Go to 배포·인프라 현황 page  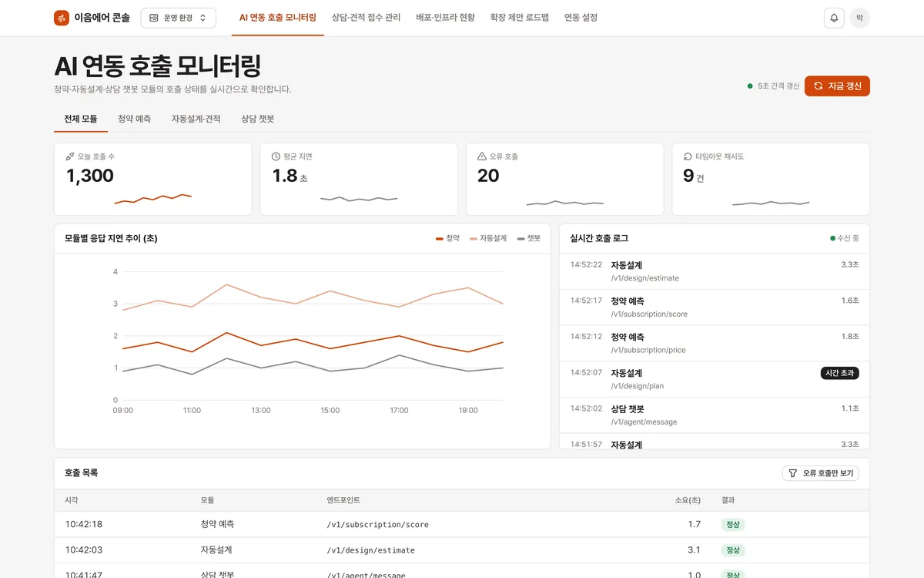(x=445, y=18)
